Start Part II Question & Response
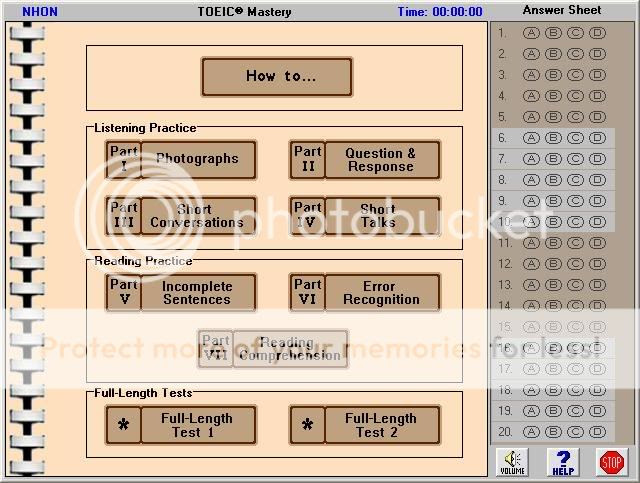Viewport: 640px width, 483px height. click(365, 160)
